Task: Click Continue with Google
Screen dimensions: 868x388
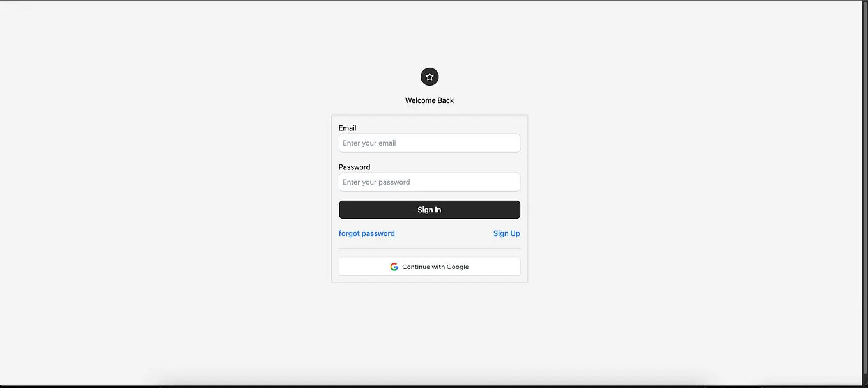Action: 429,267
